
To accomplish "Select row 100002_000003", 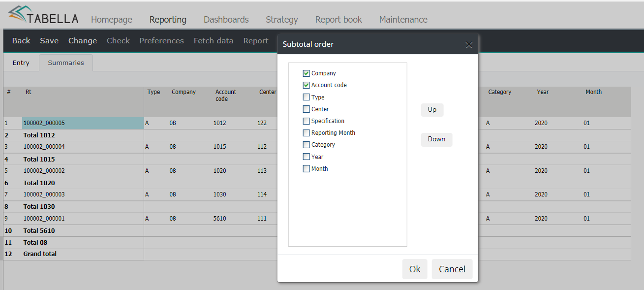I will 83,194.
